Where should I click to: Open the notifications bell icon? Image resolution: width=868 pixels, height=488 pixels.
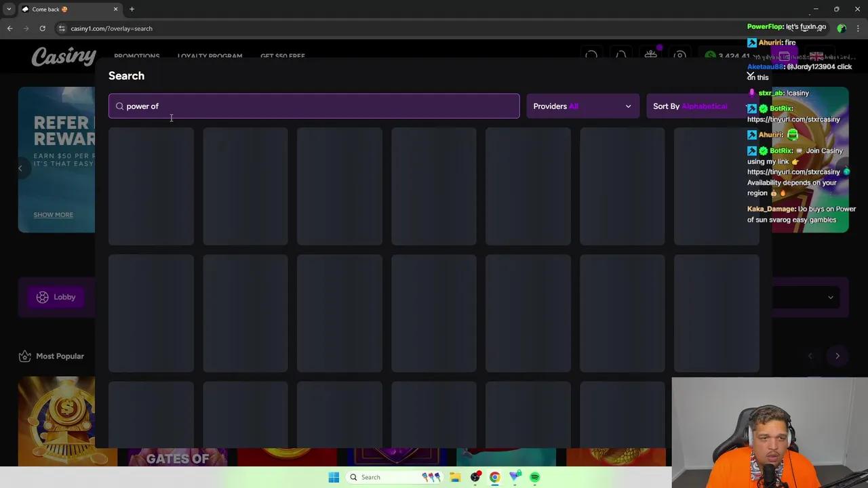(x=621, y=56)
